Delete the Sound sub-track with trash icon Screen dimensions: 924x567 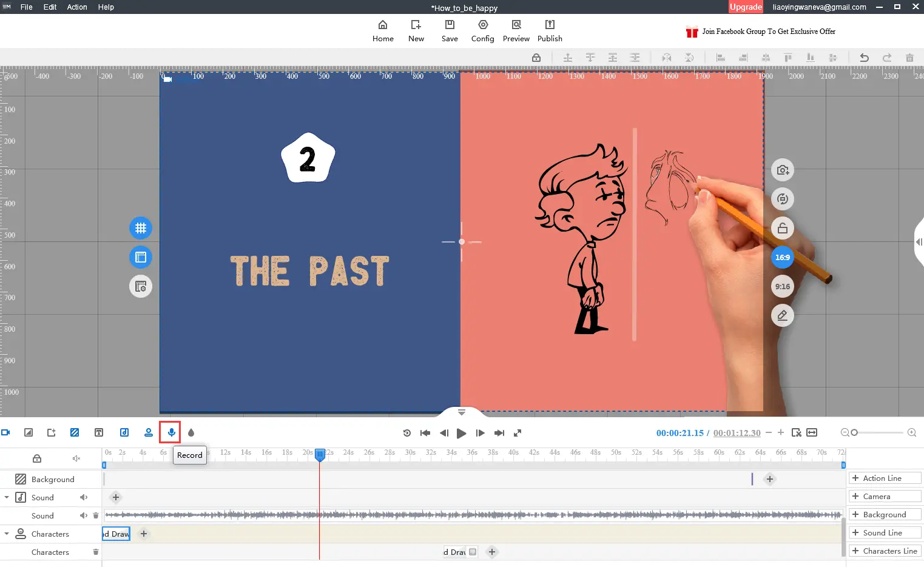pyautogui.click(x=95, y=515)
